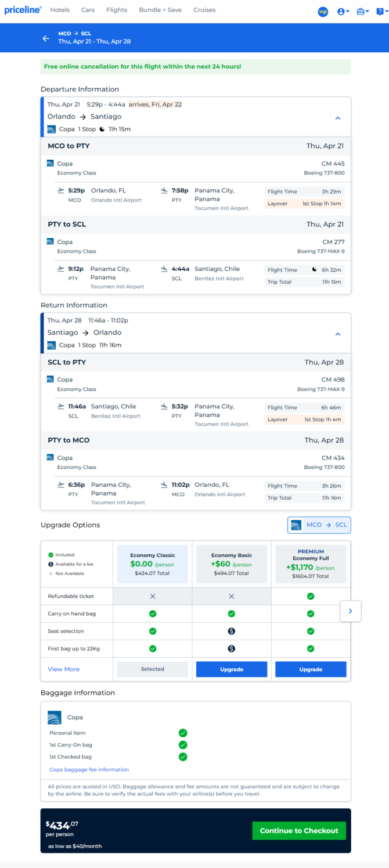This screenshot has height=868, width=389.
Task: Click 'Layover 1st Stop 1h 4m' label
Action: pos(304,419)
